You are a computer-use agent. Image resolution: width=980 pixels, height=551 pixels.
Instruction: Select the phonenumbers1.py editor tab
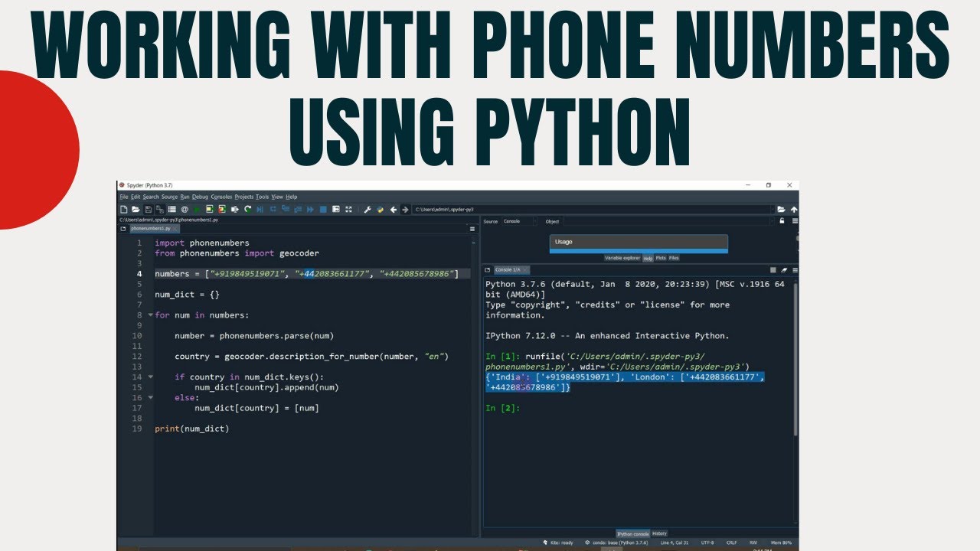[x=155, y=229]
